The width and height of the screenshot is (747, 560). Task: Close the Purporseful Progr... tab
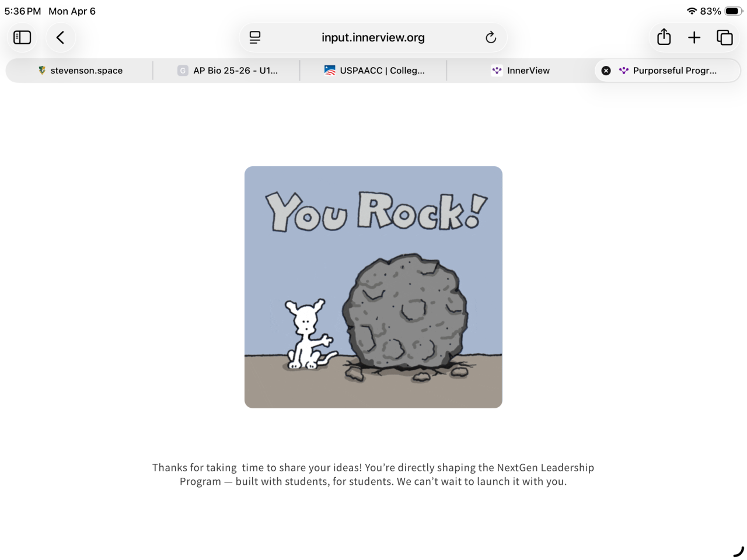click(x=606, y=71)
